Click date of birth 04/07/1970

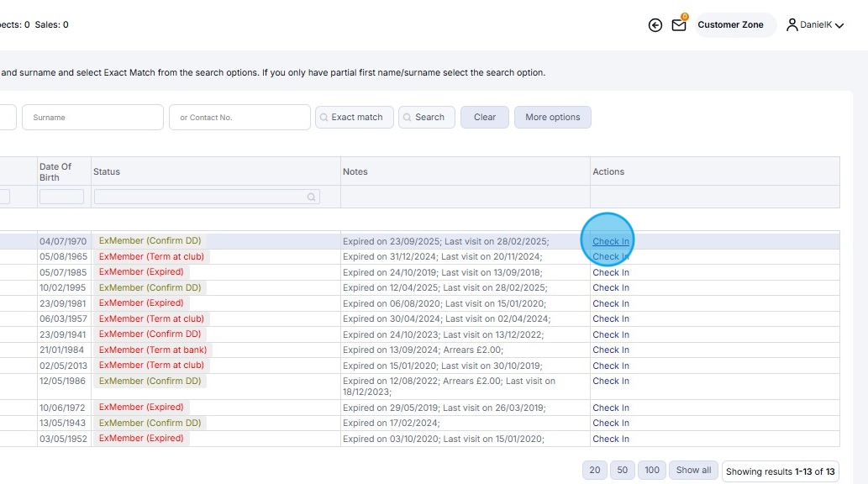coord(63,241)
